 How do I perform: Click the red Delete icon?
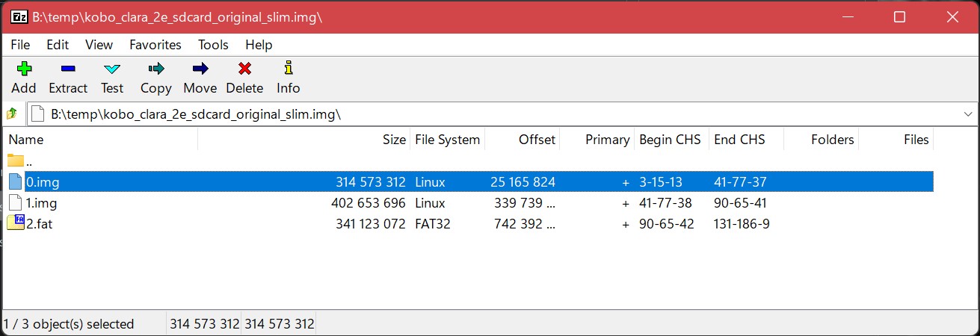click(x=244, y=69)
